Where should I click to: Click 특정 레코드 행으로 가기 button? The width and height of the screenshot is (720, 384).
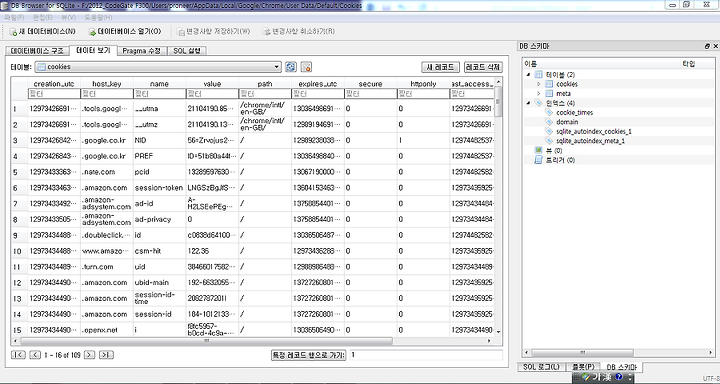coord(309,355)
